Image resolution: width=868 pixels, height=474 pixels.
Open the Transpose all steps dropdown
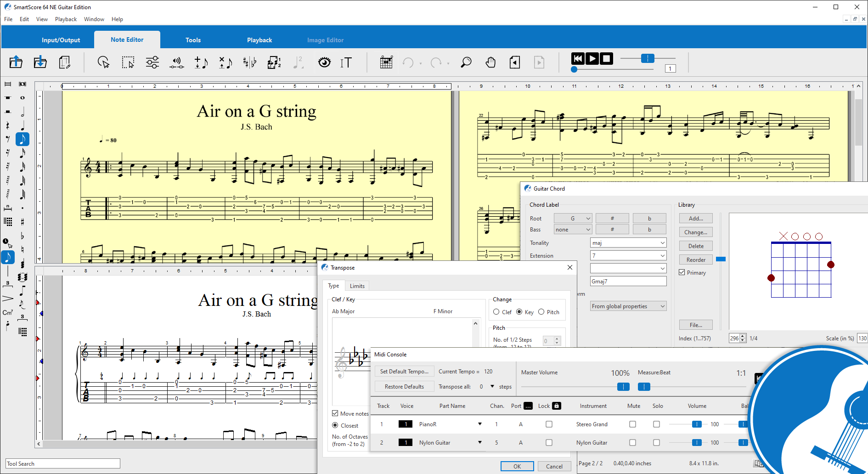(492, 387)
